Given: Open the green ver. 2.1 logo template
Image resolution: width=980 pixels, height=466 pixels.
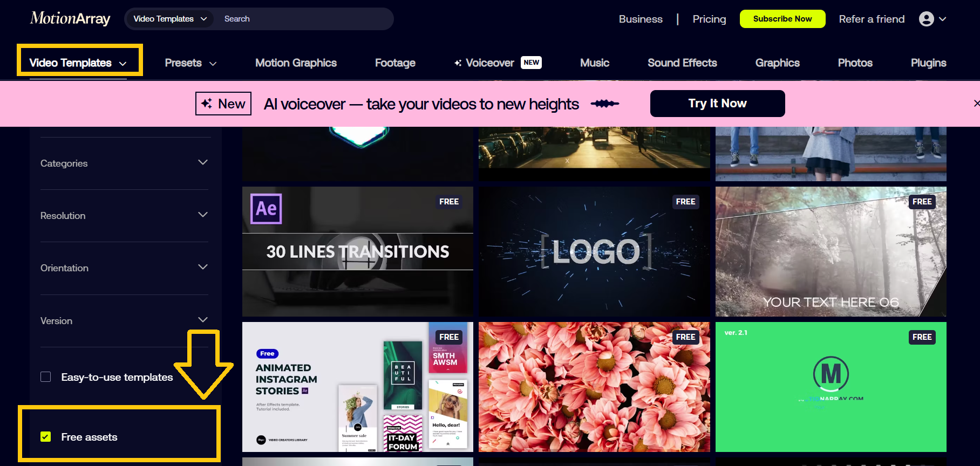Looking at the screenshot, I should tap(831, 387).
